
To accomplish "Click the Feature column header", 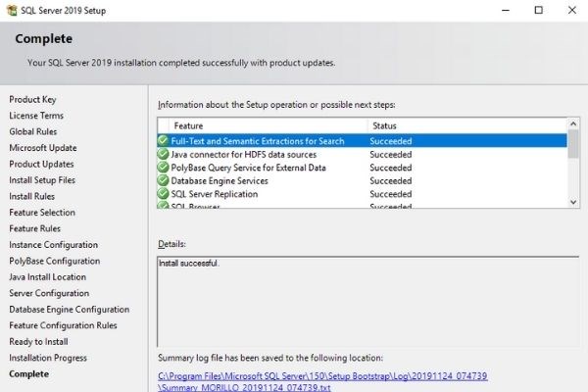I will click(x=269, y=126).
